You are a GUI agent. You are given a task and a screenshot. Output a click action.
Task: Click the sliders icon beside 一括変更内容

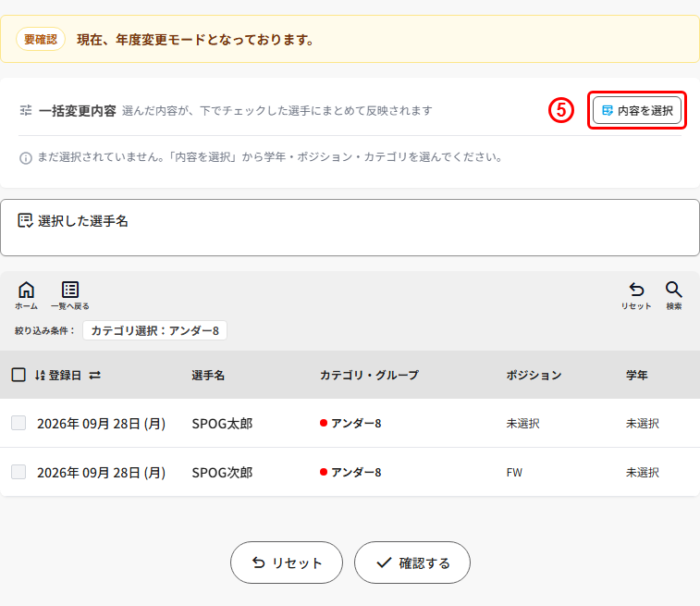[x=26, y=110]
